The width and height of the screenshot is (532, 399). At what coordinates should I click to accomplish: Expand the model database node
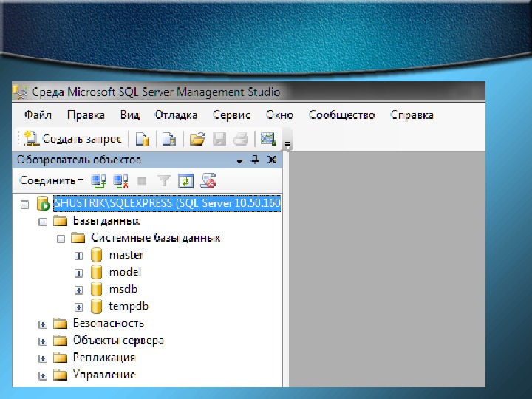79,273
